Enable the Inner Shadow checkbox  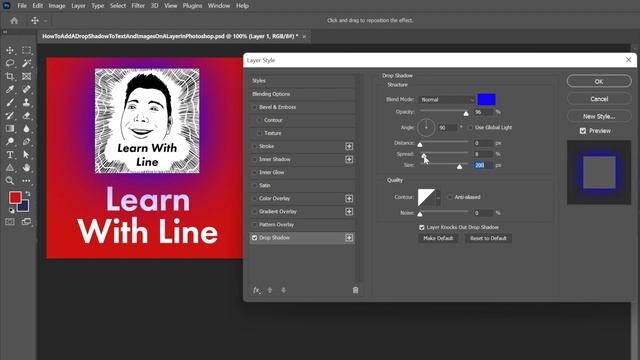255,159
